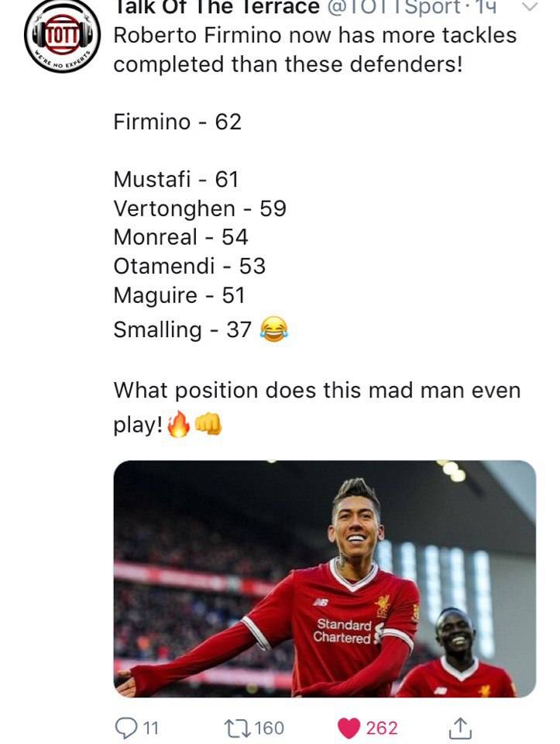560x744 pixels.
Task: Tap the retweet arrows icon
Action: click(237, 728)
